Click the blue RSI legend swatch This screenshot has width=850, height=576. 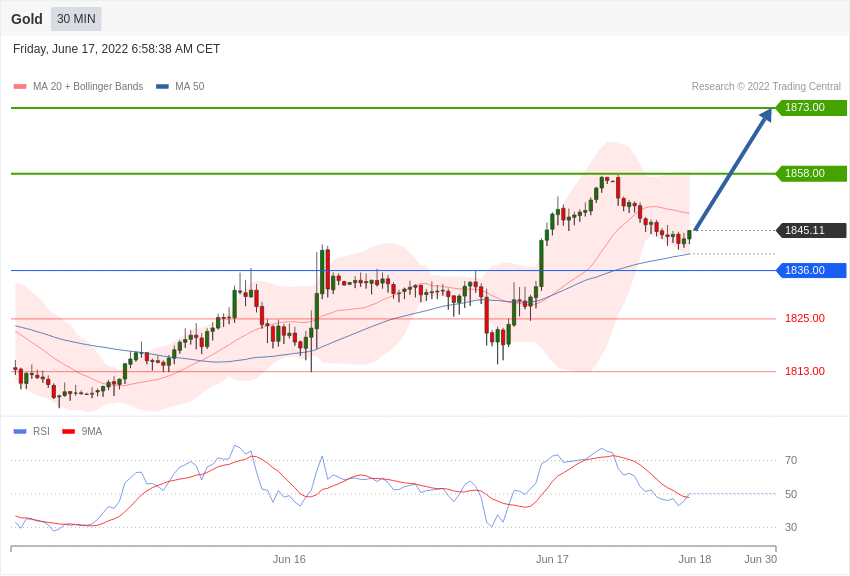click(20, 432)
